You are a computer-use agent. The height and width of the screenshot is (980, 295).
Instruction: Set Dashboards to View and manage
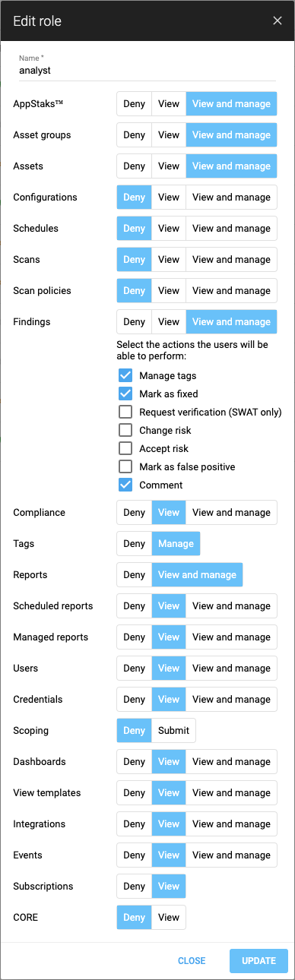click(231, 761)
